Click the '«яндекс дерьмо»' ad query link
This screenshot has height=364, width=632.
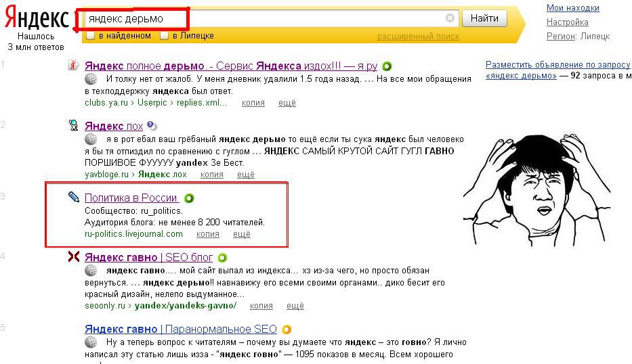(x=521, y=76)
